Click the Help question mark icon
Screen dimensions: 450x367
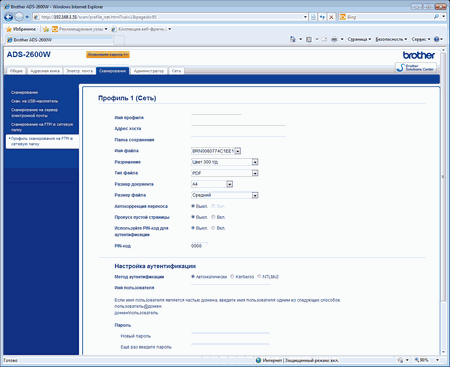pos(437,39)
